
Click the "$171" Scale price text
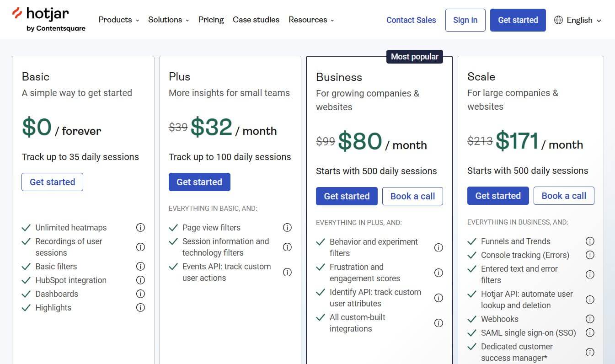click(517, 140)
